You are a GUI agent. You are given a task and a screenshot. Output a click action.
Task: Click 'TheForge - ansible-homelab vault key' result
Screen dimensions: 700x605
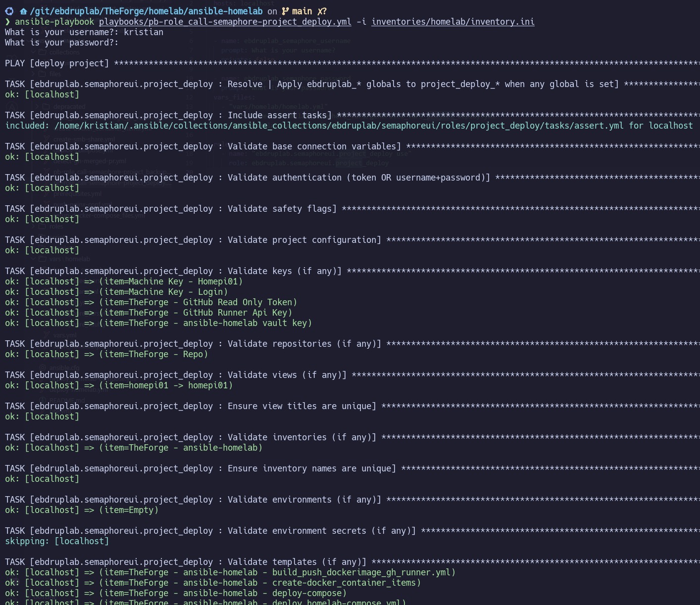pyautogui.click(x=158, y=323)
